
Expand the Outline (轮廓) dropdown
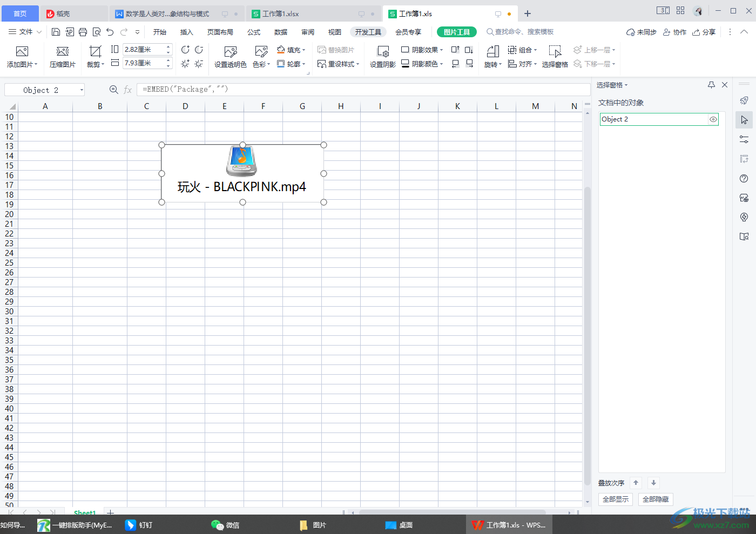pyautogui.click(x=303, y=64)
